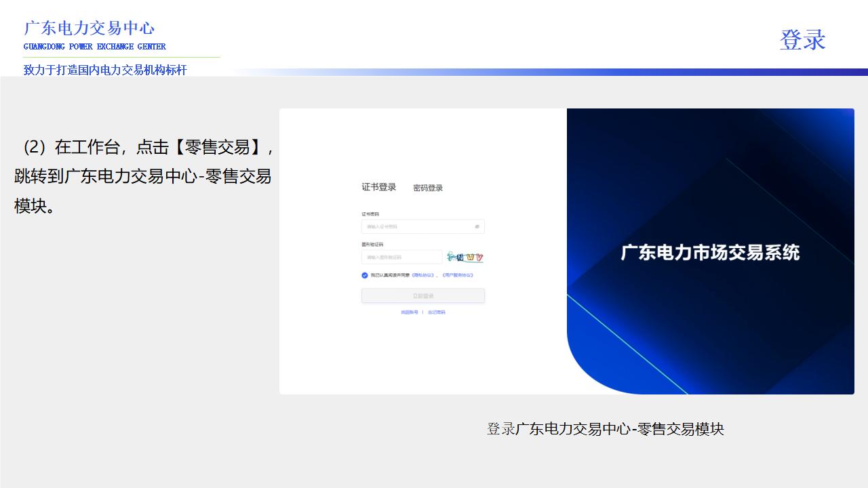Click the 登录 slide heading
The width and height of the screenshot is (868, 488).
click(x=802, y=39)
